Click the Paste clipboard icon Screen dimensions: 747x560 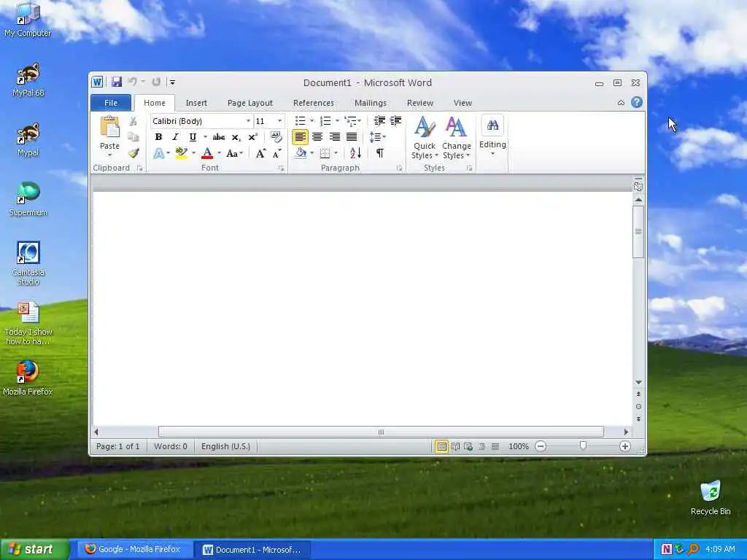(109, 128)
